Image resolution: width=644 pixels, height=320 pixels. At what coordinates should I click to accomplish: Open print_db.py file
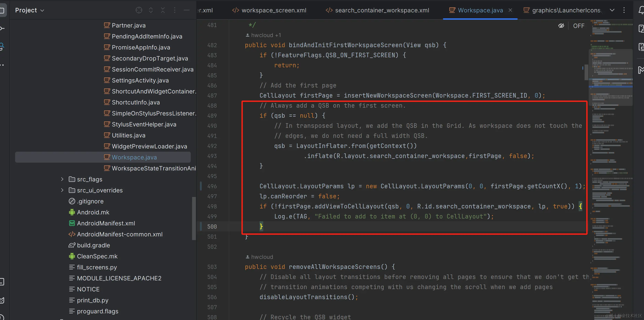point(89,300)
